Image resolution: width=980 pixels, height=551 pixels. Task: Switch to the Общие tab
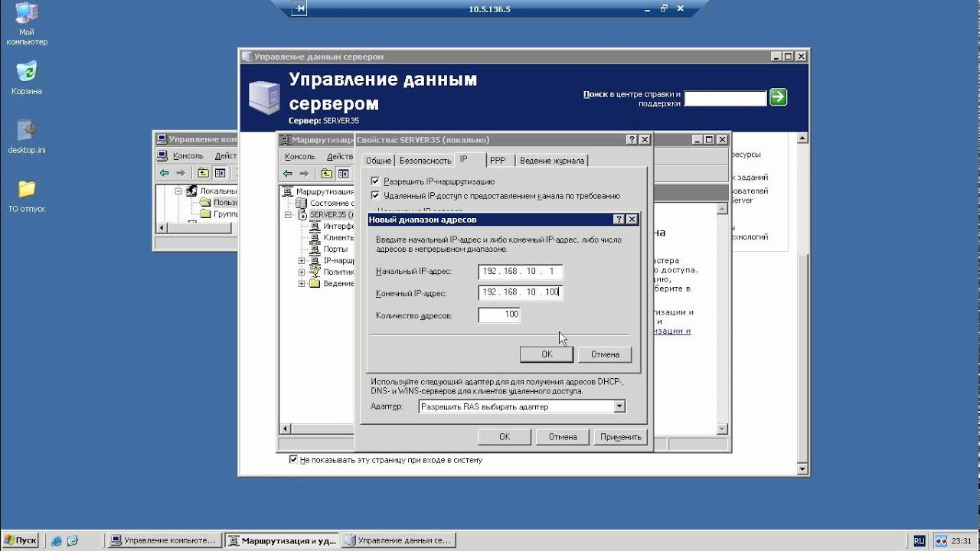pyautogui.click(x=378, y=161)
